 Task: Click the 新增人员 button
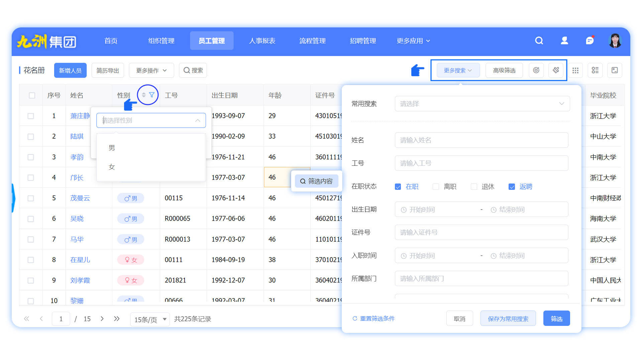tap(70, 71)
